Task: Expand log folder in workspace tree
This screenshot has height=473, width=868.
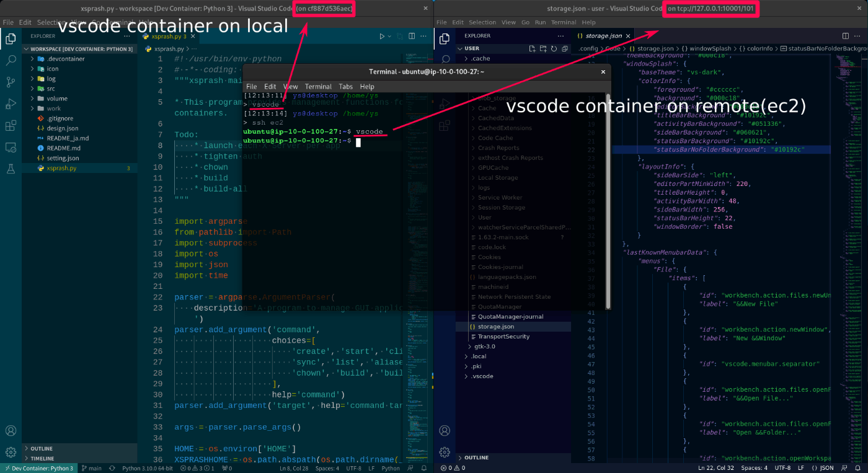Action: (x=80, y=79)
